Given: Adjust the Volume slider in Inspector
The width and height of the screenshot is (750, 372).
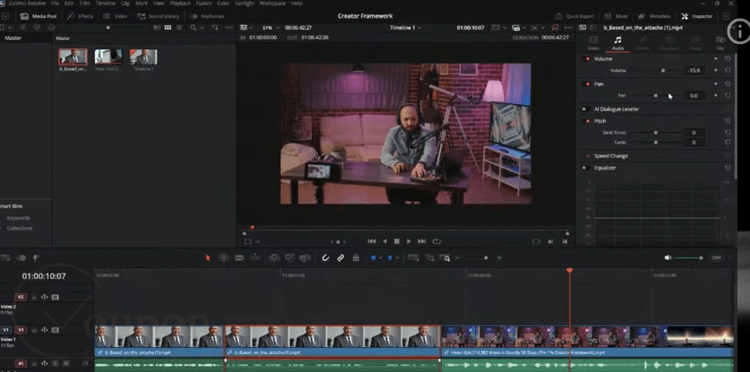Looking at the screenshot, I should click(662, 70).
